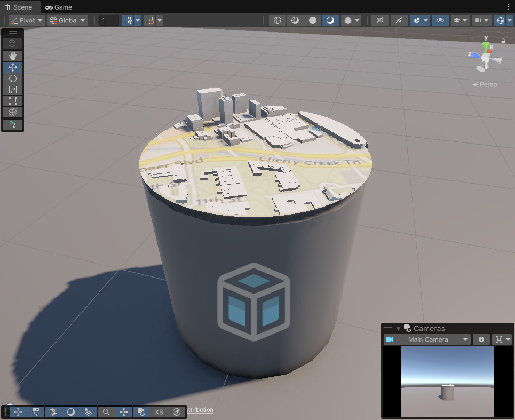Click bottom toolbar grid lines icon

[x=53, y=412]
